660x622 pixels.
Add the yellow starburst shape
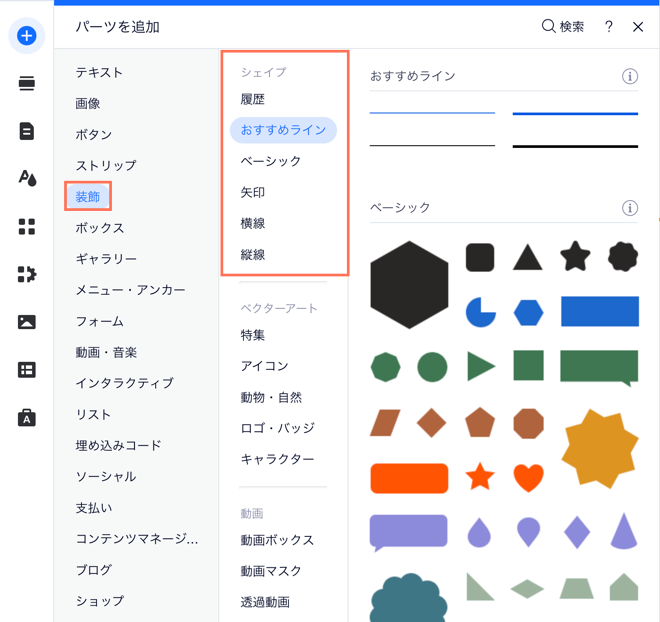click(x=600, y=449)
